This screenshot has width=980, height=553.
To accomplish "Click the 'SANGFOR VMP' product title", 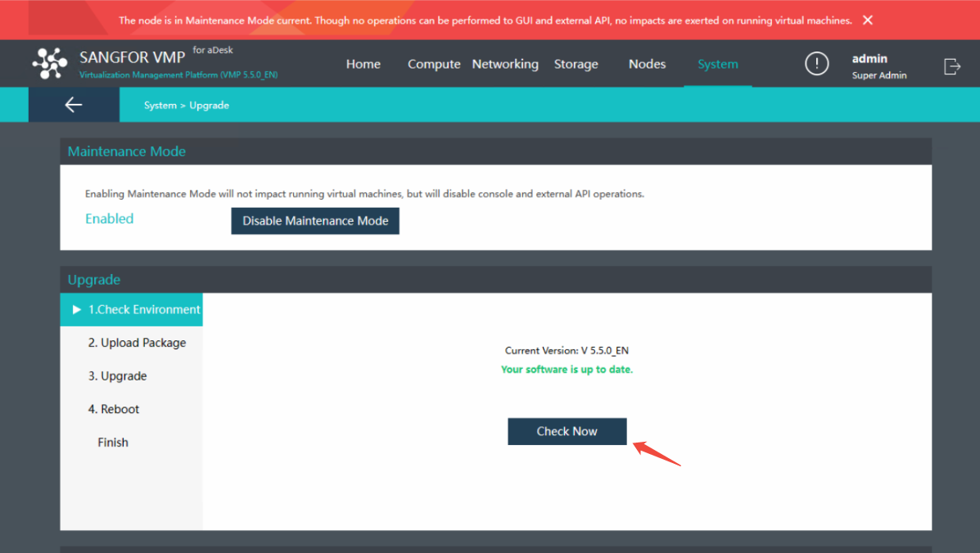I will coord(132,57).
